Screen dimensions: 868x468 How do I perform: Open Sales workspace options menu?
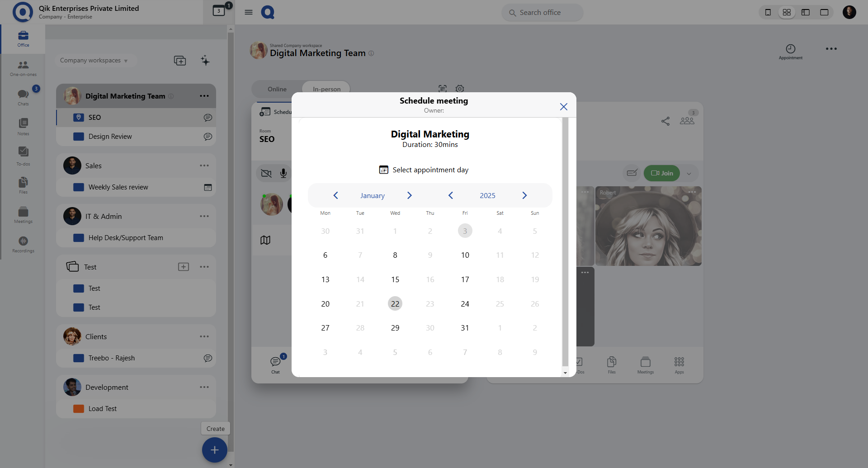[x=204, y=165]
